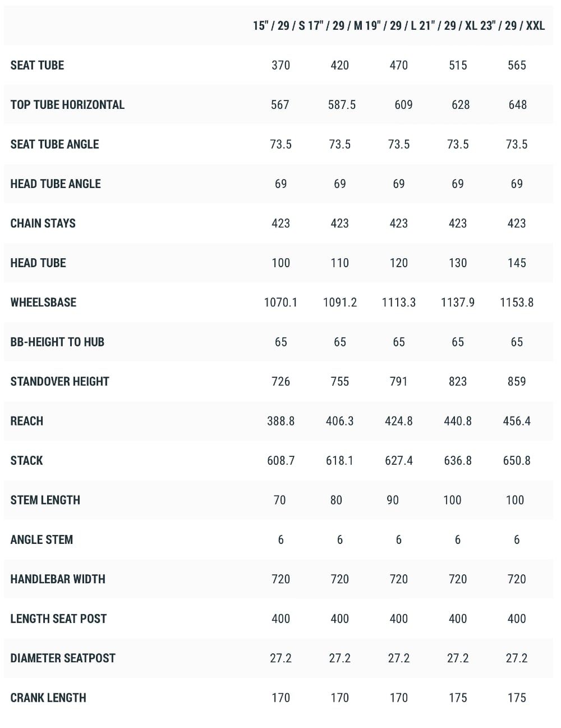Select the BB-HEIGHT TO HUB label

[57, 342]
